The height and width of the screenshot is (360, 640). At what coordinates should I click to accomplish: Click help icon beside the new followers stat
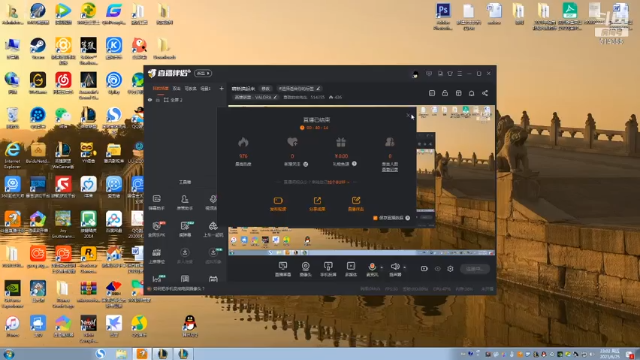coord(306,164)
